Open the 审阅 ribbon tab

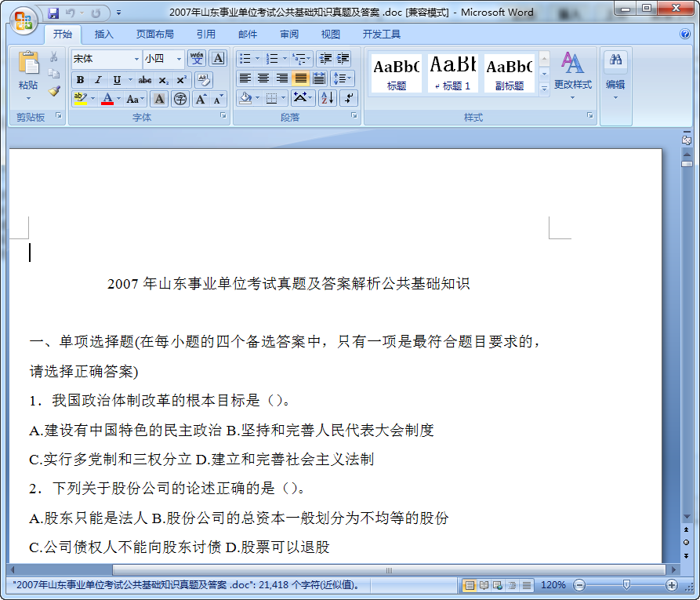(x=288, y=34)
